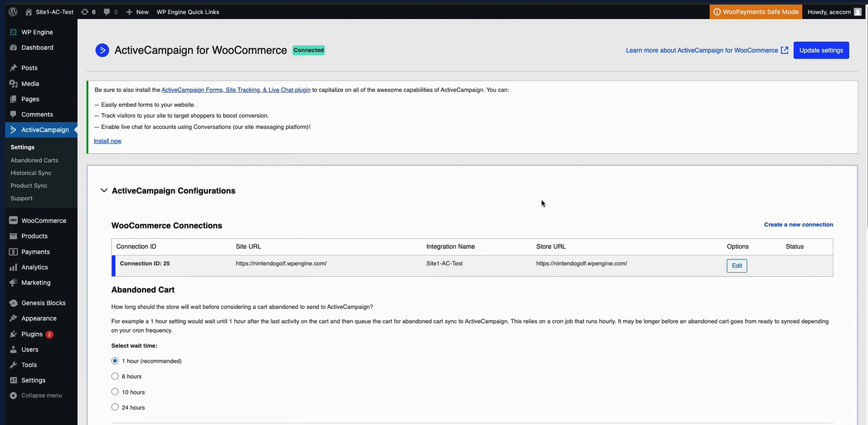Click the Plugins update count badge 2
The height and width of the screenshot is (425, 868).
click(x=49, y=334)
